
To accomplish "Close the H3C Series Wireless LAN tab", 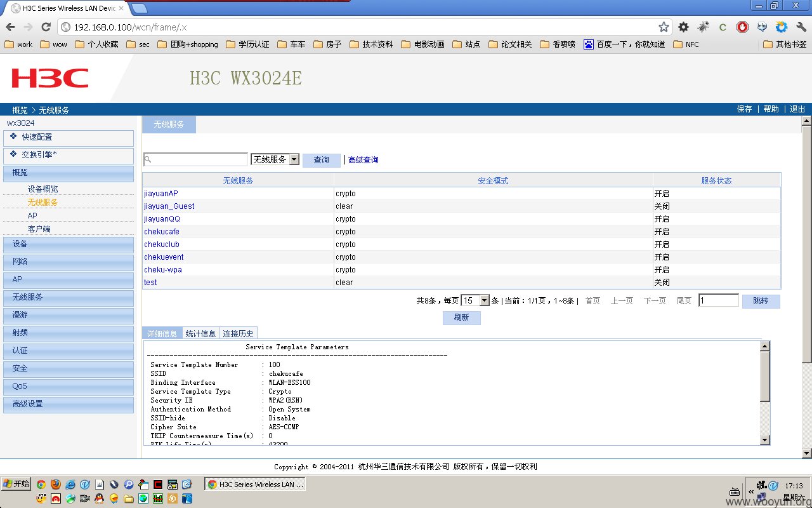I will [121, 8].
